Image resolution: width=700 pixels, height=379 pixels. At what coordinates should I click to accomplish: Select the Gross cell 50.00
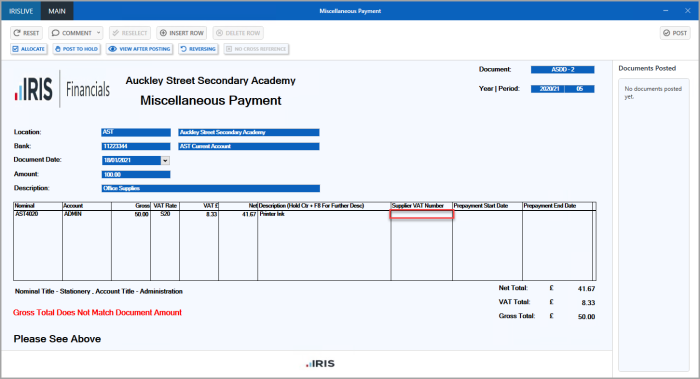[131, 215]
